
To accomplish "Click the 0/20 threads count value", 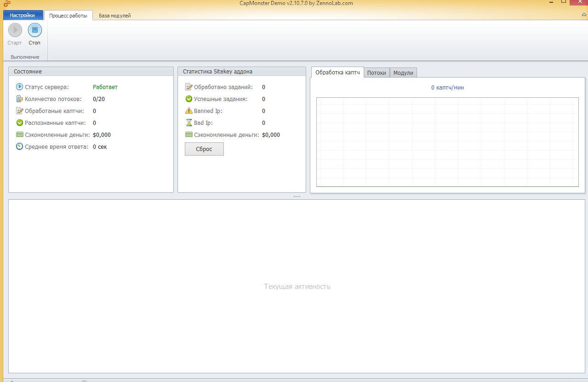I will (x=99, y=99).
